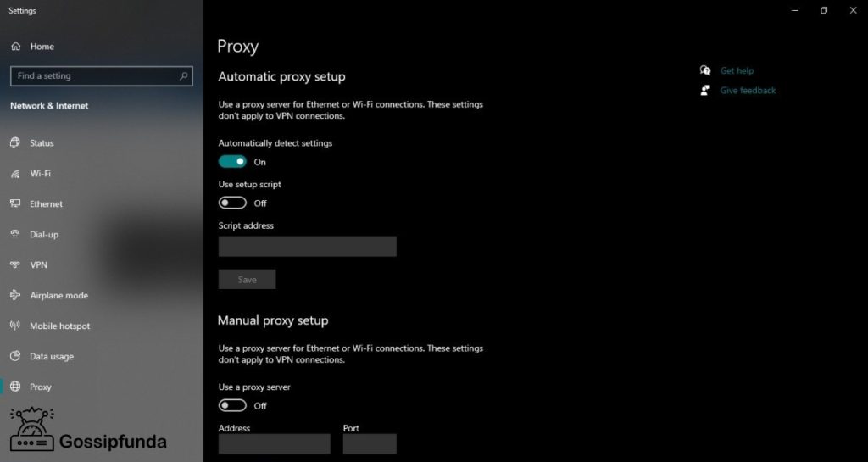Restore down the Settings window
The image size is (868, 462).
click(824, 10)
